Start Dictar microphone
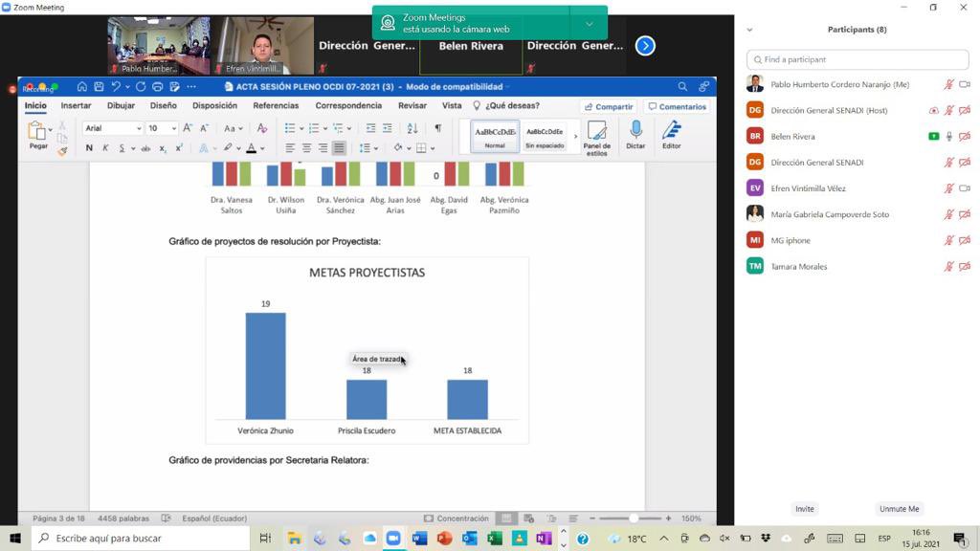The width and height of the screenshot is (980, 551). click(635, 135)
